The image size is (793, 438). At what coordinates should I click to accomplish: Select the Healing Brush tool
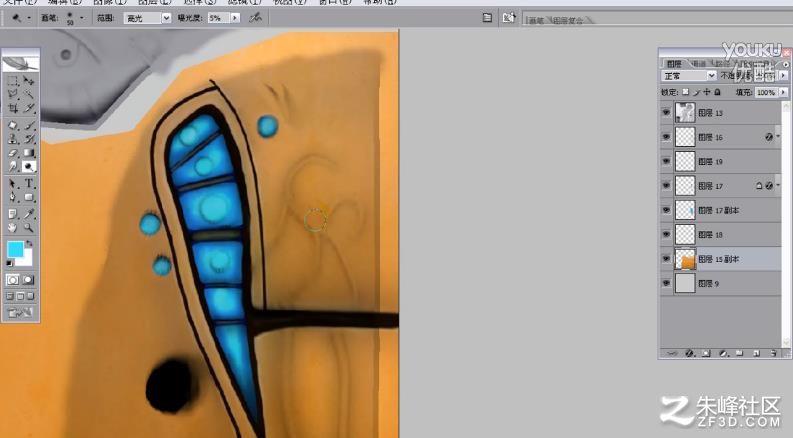pos(13,125)
